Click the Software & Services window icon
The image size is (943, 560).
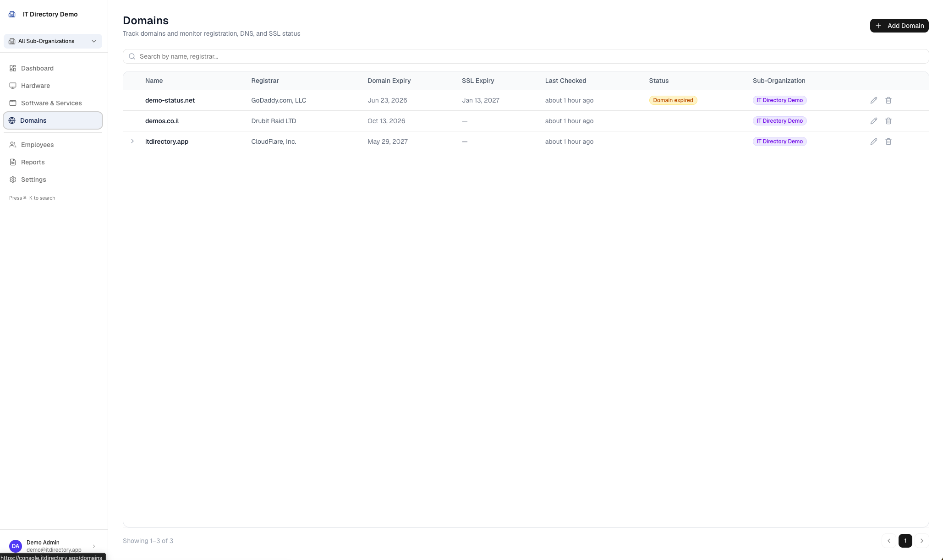(13, 103)
